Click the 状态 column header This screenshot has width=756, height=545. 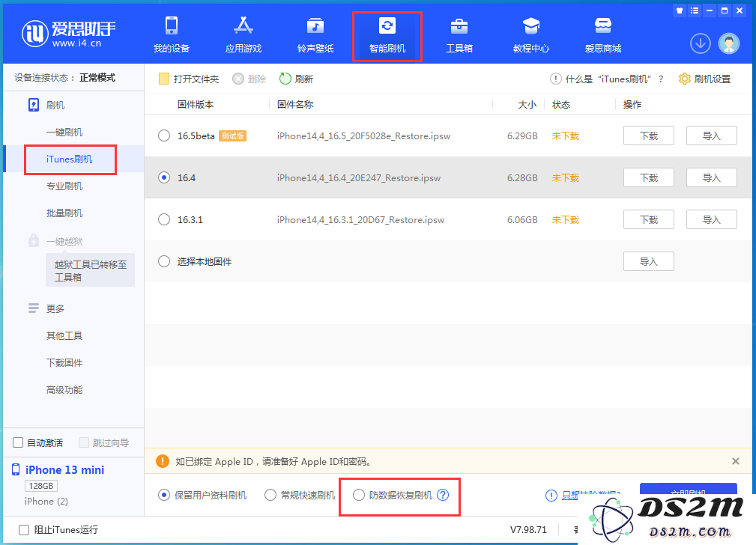point(560,104)
